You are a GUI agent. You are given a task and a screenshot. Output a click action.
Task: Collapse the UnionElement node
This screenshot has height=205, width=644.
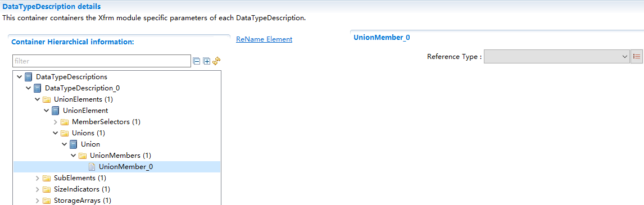pyautogui.click(x=47, y=111)
